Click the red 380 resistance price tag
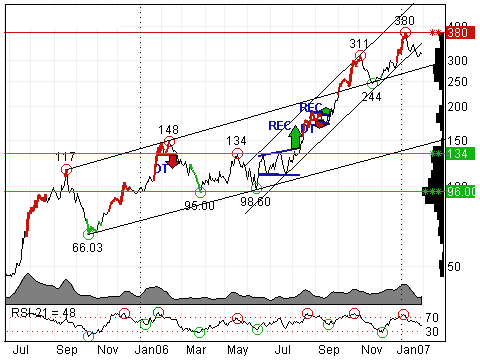The height and width of the screenshot is (360, 480). [460, 33]
